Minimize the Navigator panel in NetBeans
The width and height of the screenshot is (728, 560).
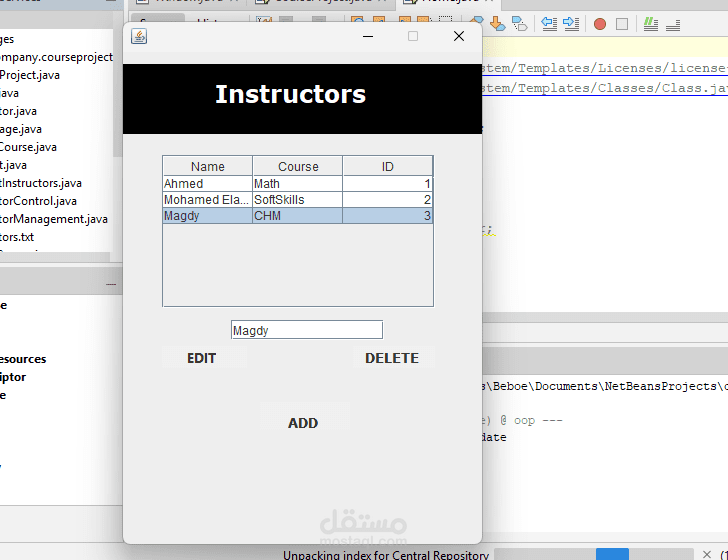(111, 284)
